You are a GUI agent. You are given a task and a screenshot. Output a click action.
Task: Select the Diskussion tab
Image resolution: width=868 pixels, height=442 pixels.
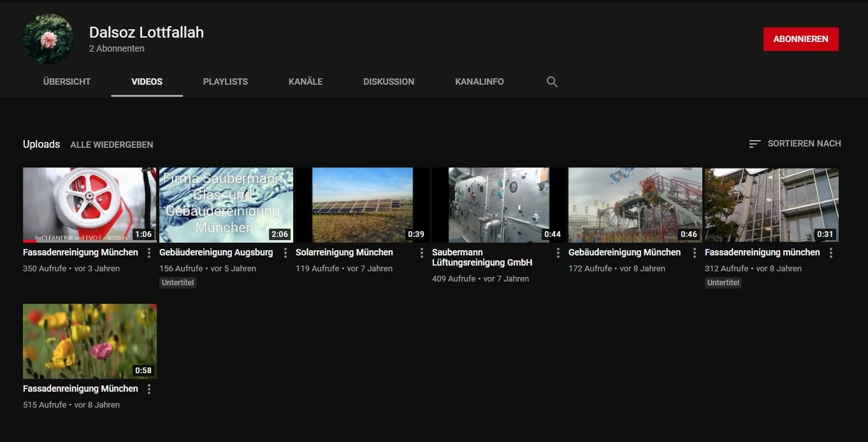tap(389, 82)
